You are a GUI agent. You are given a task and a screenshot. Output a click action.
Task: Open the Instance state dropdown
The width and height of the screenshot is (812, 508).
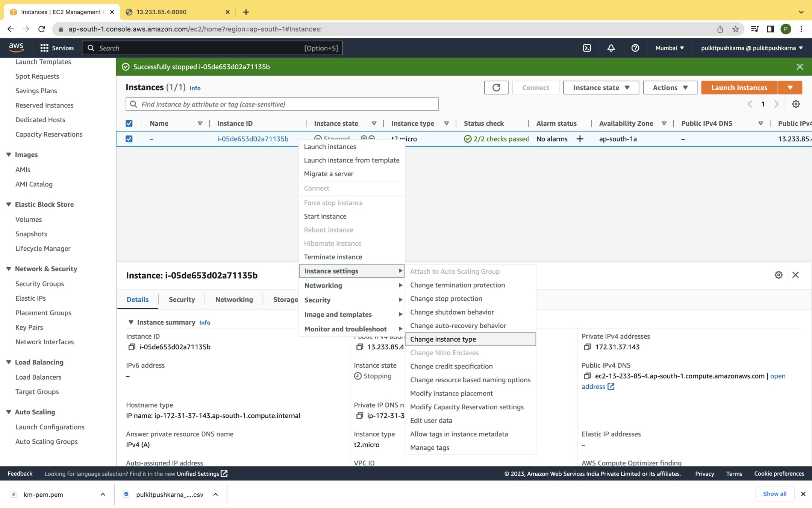click(601, 87)
